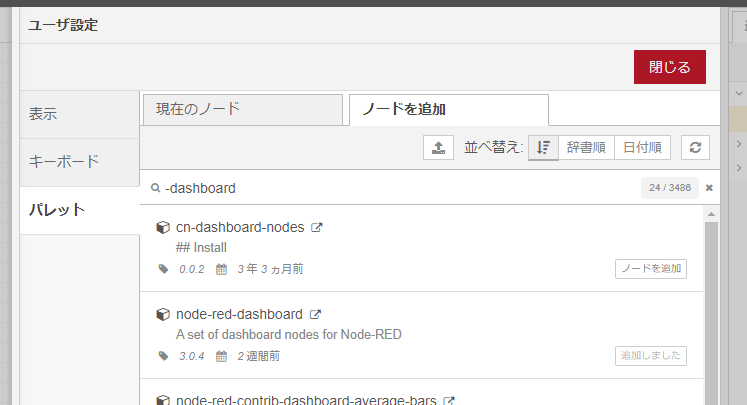Open the キーボード settings section
Image resolution: width=747 pixels, height=405 pixels.
pos(79,162)
